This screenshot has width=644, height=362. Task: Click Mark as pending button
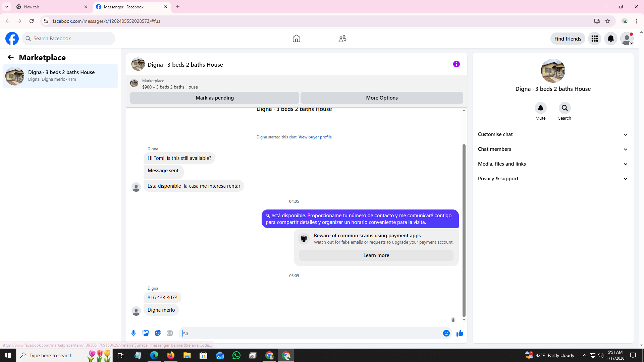(215, 98)
